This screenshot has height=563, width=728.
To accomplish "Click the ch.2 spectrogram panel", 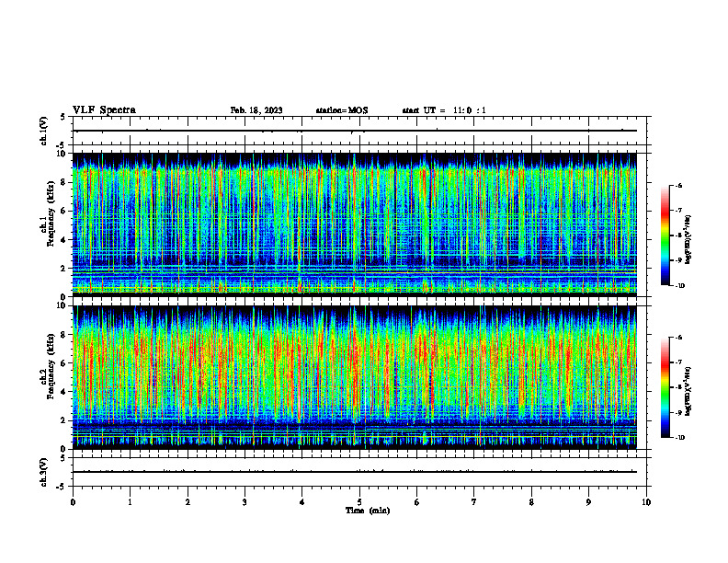I will (354, 377).
